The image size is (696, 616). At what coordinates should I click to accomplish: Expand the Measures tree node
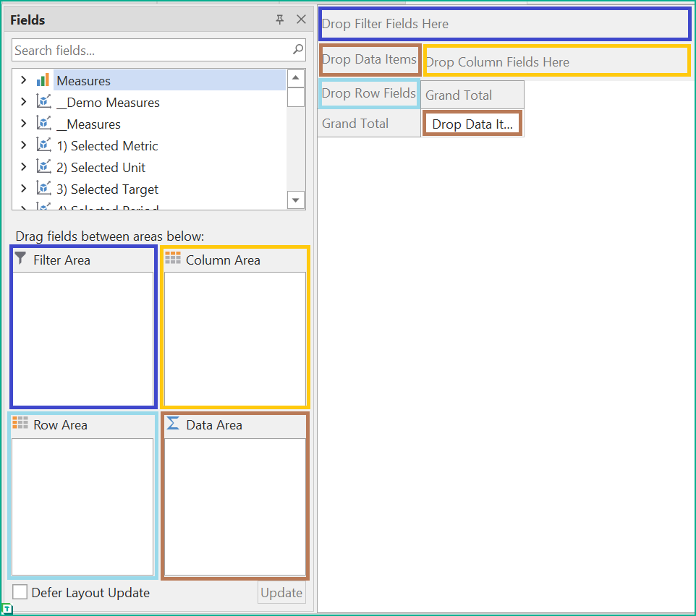23,80
